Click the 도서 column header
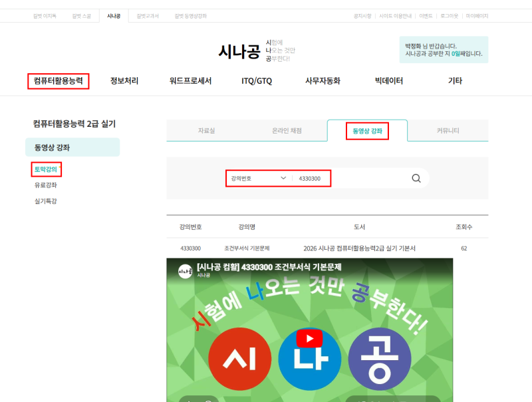Viewport: 532px width, 402px height. [x=359, y=227]
